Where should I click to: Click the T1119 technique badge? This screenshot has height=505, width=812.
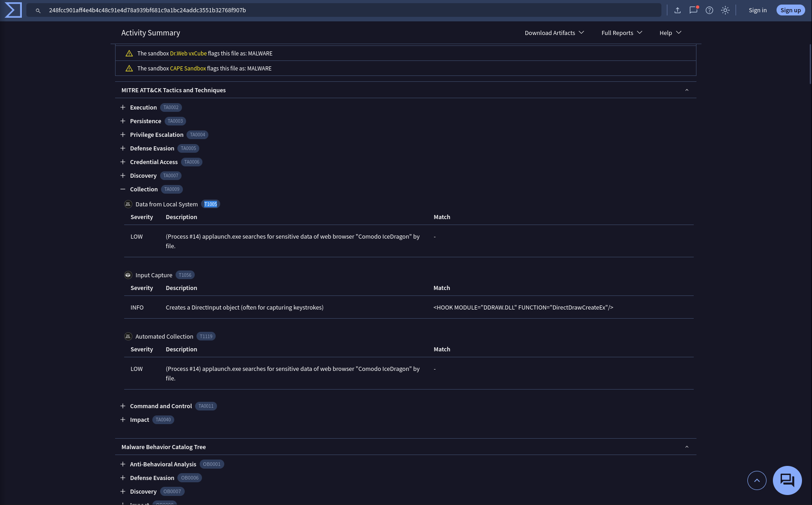coord(206,336)
